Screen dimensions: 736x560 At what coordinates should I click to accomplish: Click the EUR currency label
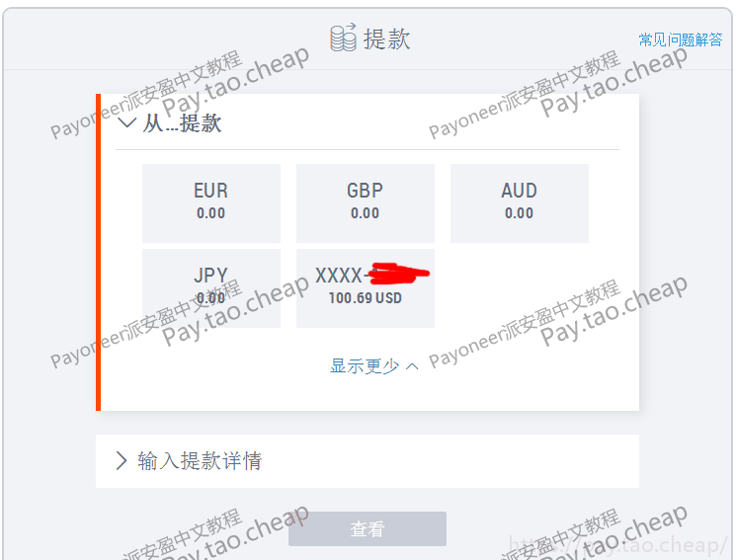pyautogui.click(x=210, y=191)
